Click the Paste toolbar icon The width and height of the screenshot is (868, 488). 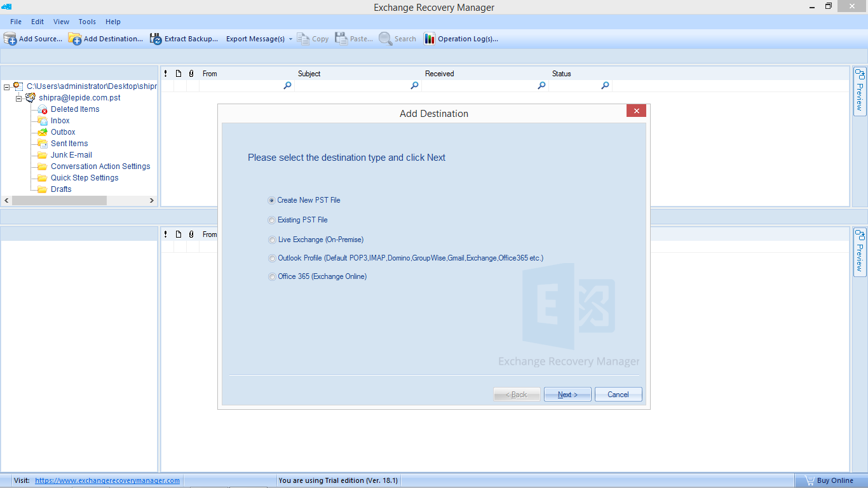pyautogui.click(x=342, y=39)
